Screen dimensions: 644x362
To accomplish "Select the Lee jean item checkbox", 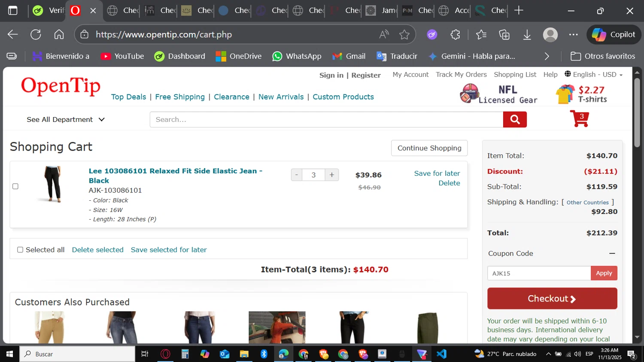I will coord(15,186).
